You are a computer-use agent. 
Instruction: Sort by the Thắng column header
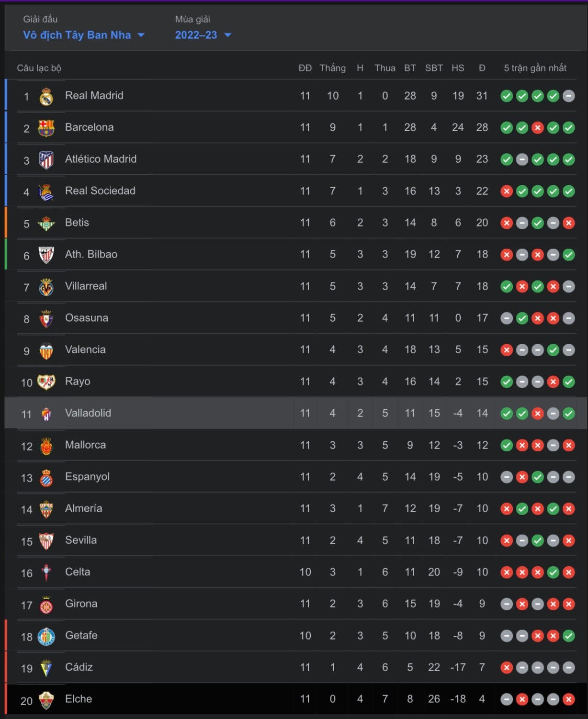tap(332, 68)
